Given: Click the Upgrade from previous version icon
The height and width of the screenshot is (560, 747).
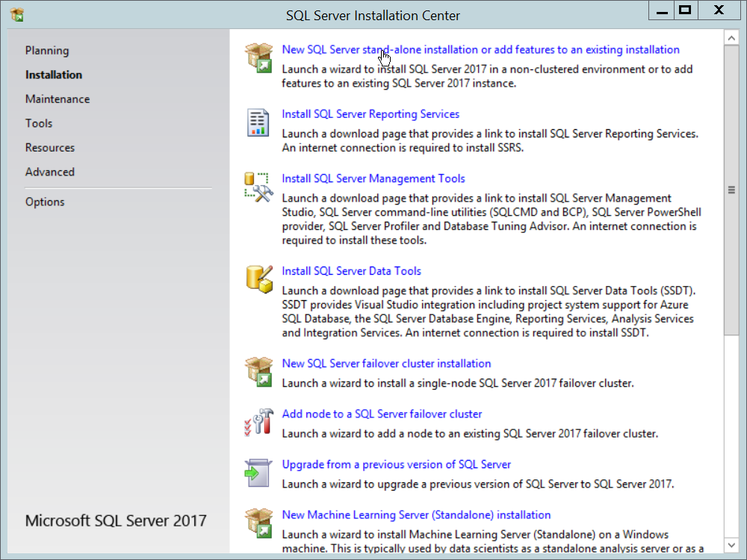Looking at the screenshot, I should [x=258, y=472].
